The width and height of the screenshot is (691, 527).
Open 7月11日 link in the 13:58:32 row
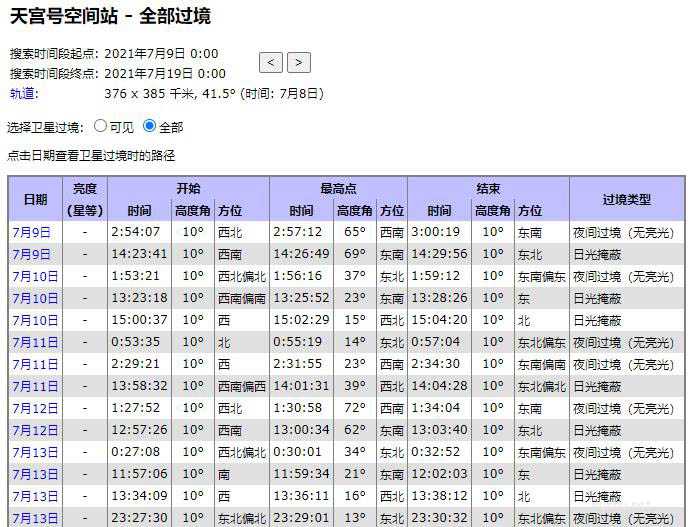(35, 386)
